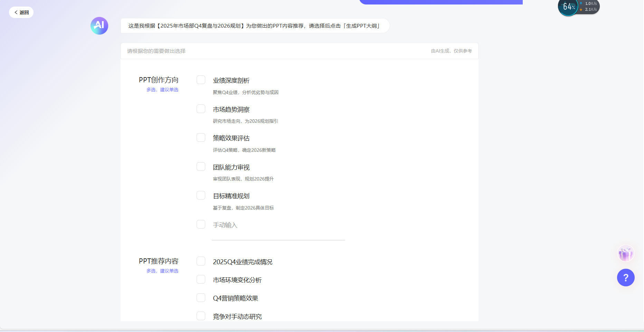The width and height of the screenshot is (644, 332).
Task: Tick the Q4营销策略效果 checkbox
Action: pyautogui.click(x=201, y=298)
